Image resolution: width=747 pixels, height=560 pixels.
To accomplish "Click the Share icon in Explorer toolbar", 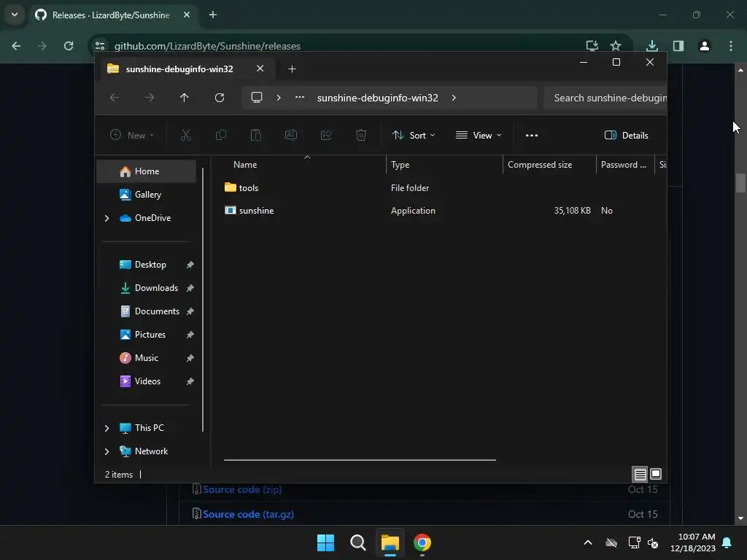I will coord(326,135).
